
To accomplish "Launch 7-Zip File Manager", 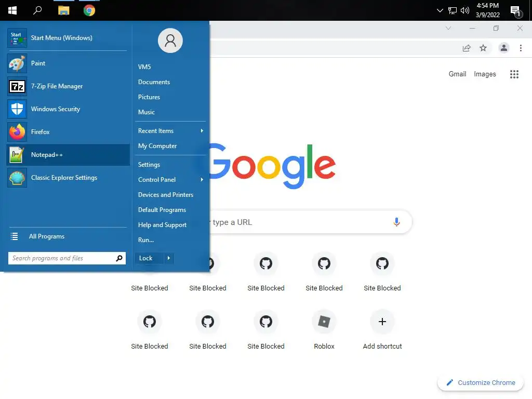I will pyautogui.click(x=68, y=86).
